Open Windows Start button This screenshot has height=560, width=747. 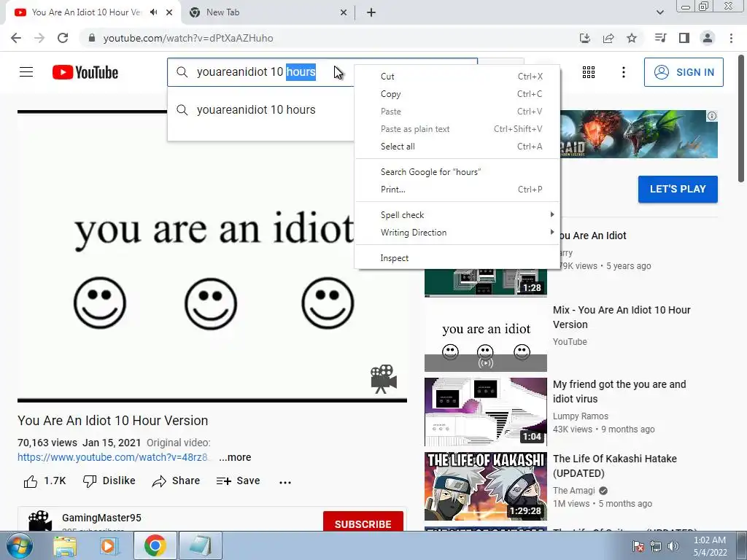18,545
